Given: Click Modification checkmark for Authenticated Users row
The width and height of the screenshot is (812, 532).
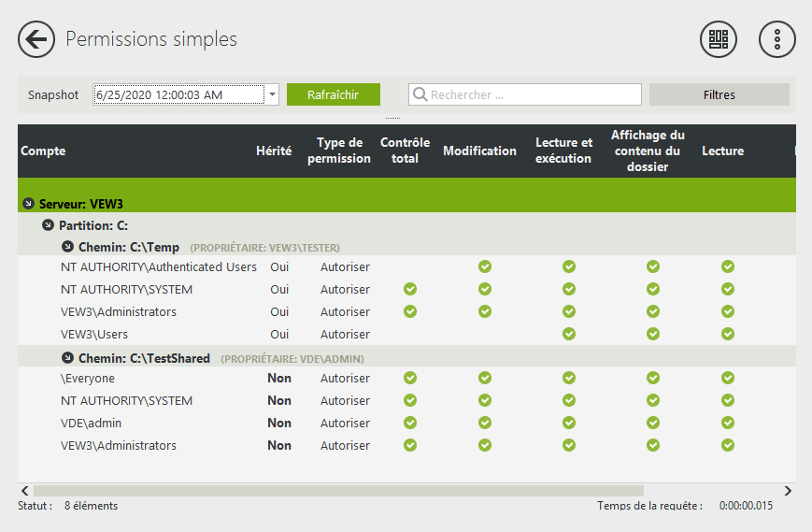Looking at the screenshot, I should coord(485,267).
